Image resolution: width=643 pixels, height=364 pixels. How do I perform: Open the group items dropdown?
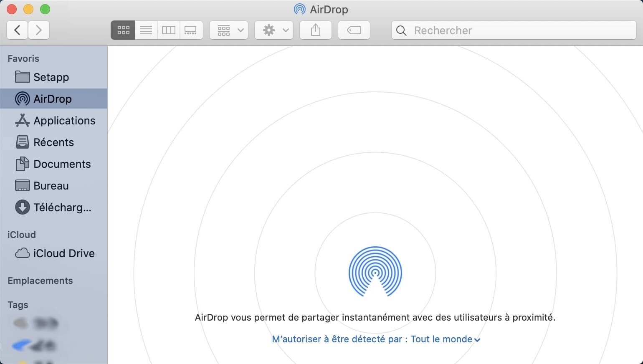229,30
